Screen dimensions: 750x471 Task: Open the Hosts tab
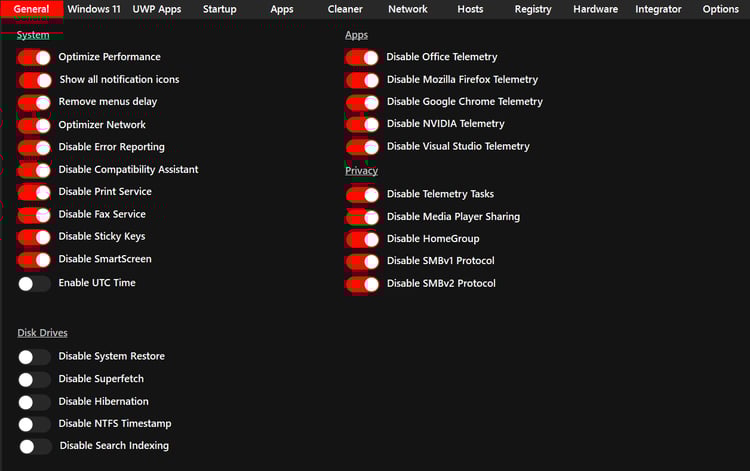click(x=470, y=9)
